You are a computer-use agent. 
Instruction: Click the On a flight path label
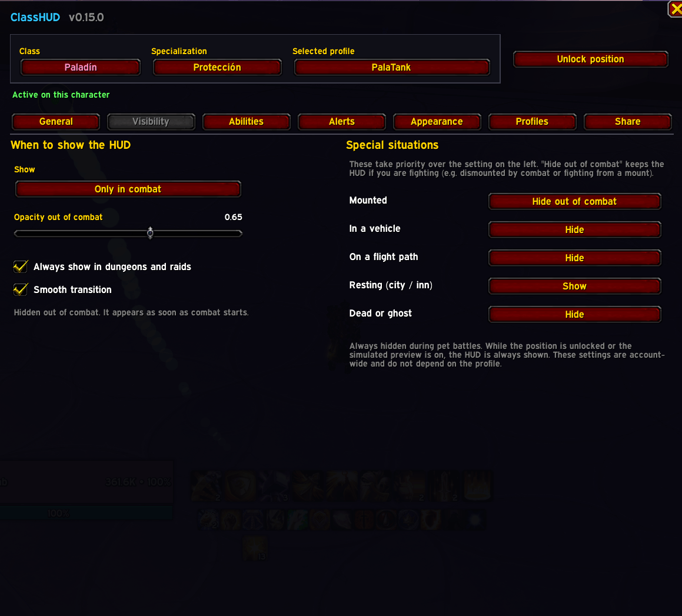[x=384, y=257]
